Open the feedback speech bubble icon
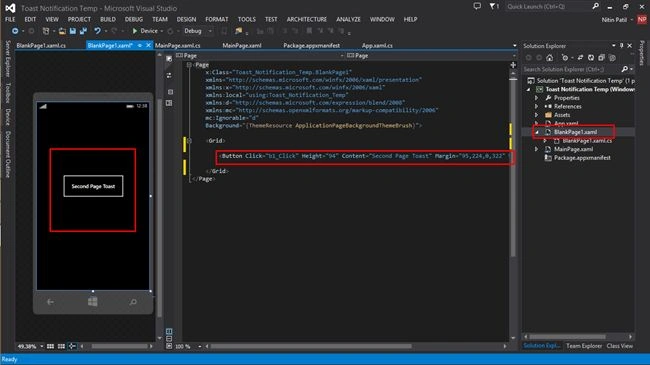650x365 pixels. [477, 6]
